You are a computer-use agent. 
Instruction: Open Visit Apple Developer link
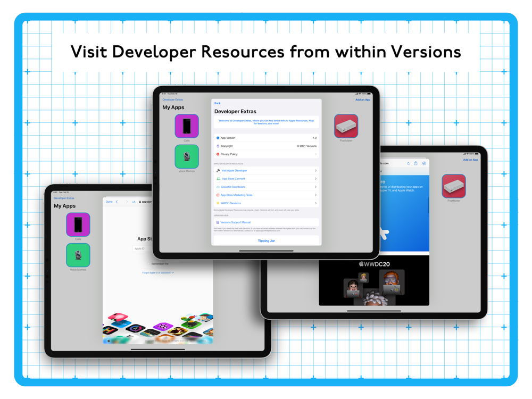(234, 171)
